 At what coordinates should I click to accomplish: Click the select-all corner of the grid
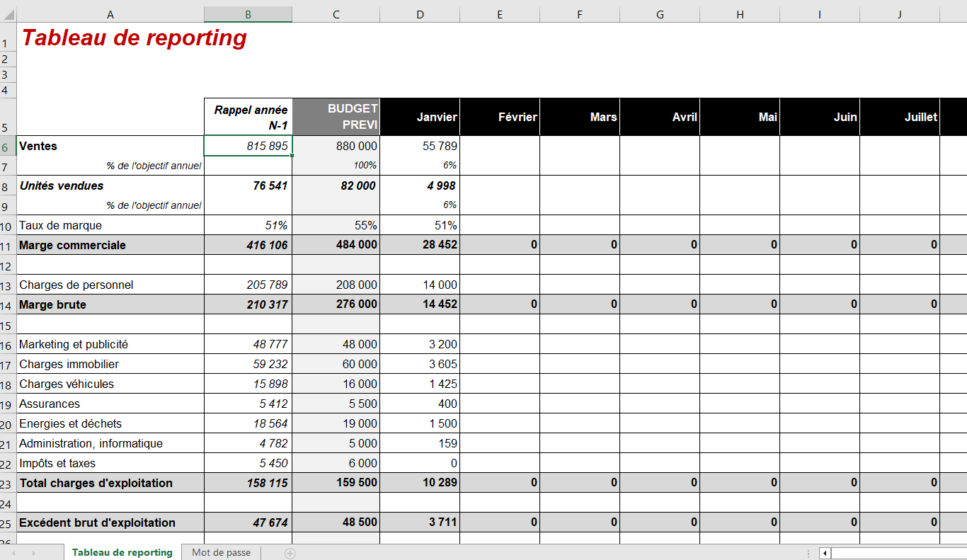coord(8,14)
